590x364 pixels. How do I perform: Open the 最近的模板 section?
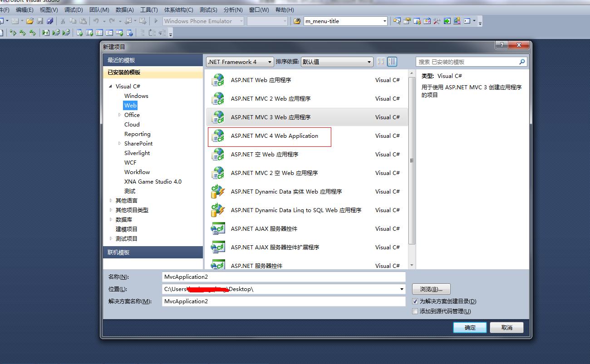pos(153,60)
